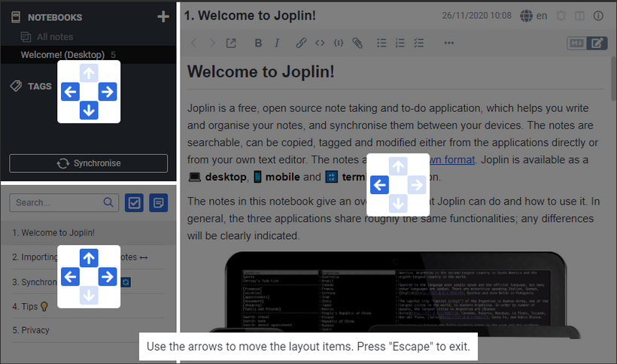Open more toolbar options ellipsis
The height and width of the screenshot is (364, 617).
point(449,43)
